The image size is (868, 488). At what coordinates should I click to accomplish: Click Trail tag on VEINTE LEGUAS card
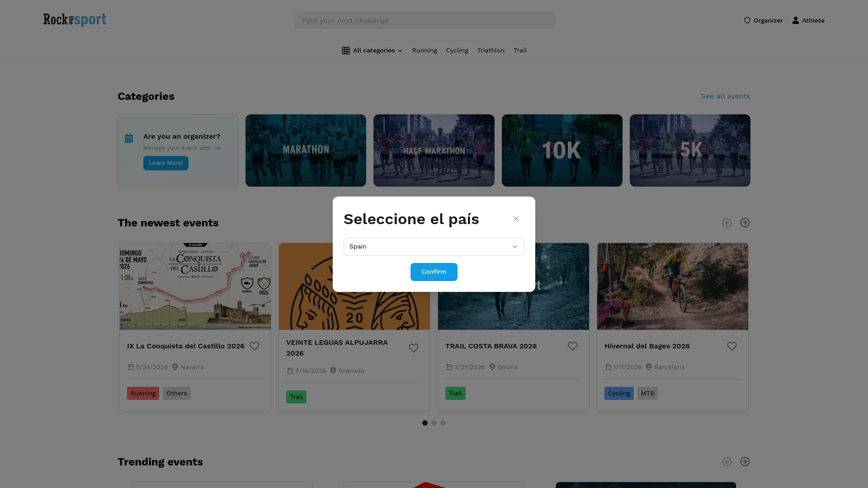296,397
